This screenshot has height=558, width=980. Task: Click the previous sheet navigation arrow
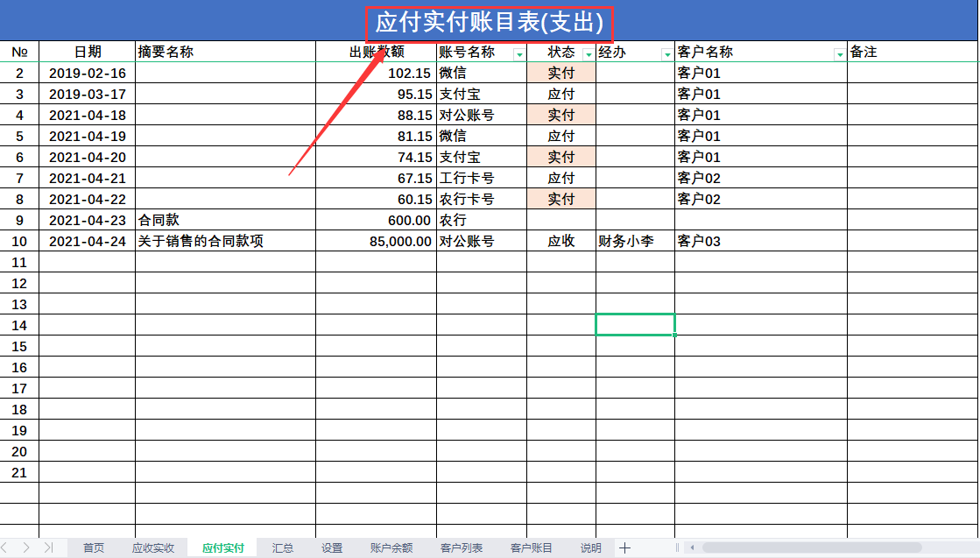point(5,547)
